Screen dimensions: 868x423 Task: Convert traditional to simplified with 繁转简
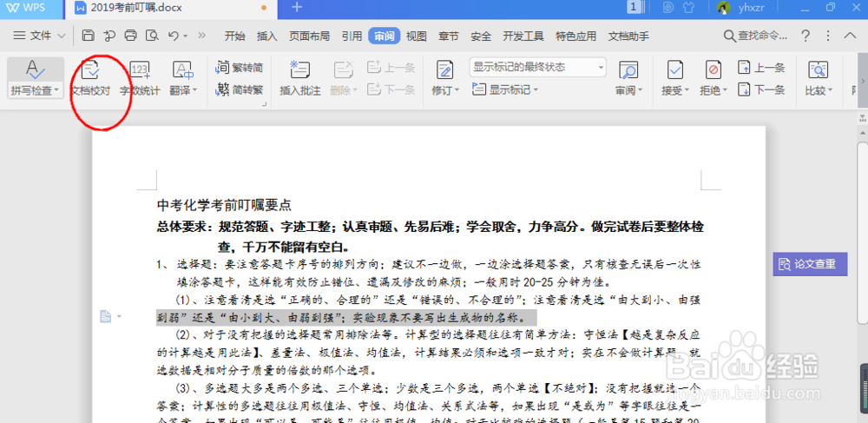[x=240, y=68]
